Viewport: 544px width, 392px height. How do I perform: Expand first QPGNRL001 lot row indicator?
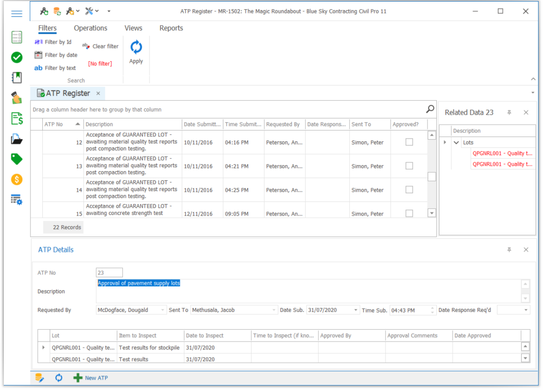click(x=43, y=347)
